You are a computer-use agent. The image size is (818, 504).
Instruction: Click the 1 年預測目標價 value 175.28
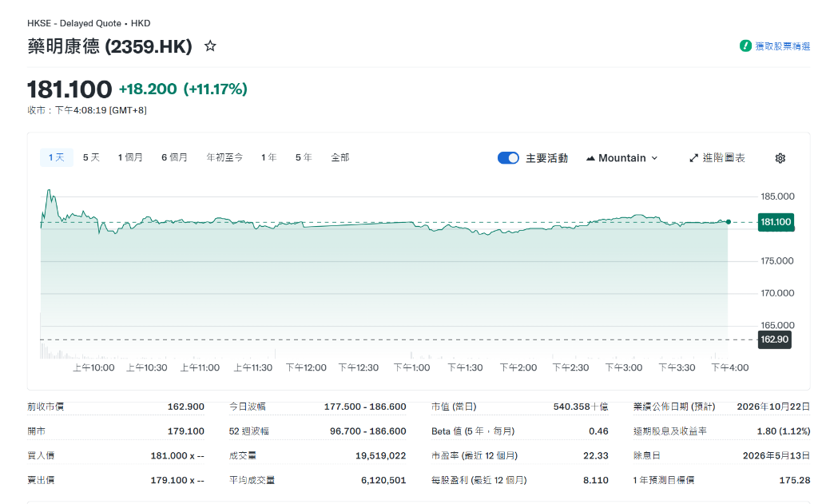795,480
